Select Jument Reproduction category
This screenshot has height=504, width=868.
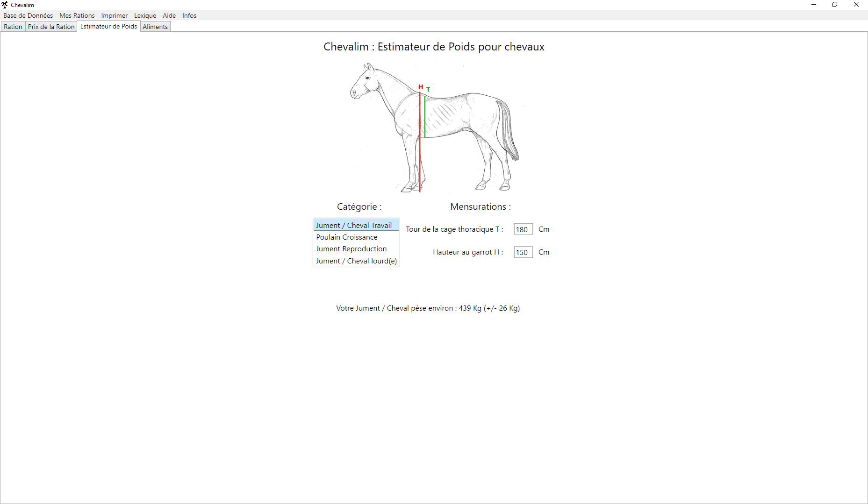pos(356,249)
